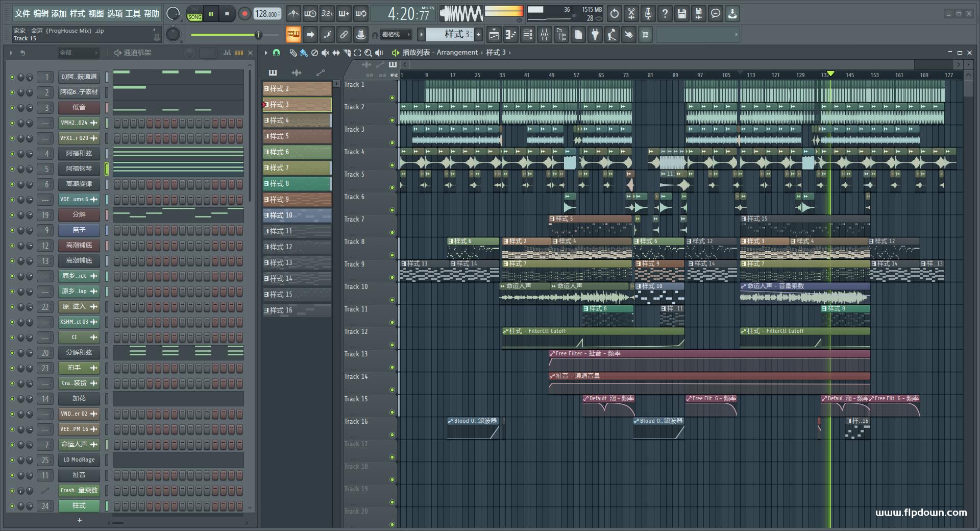Select the slice tool in playlist
Screen dimensions: 980x531
[x=347, y=53]
